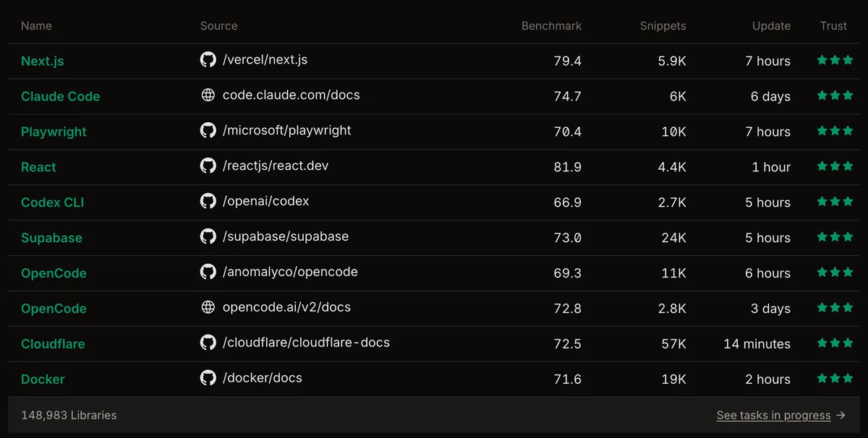Click the /cloudflare/cloudflare-docs source path
Viewport: 868px width, 438px height.
coord(306,343)
